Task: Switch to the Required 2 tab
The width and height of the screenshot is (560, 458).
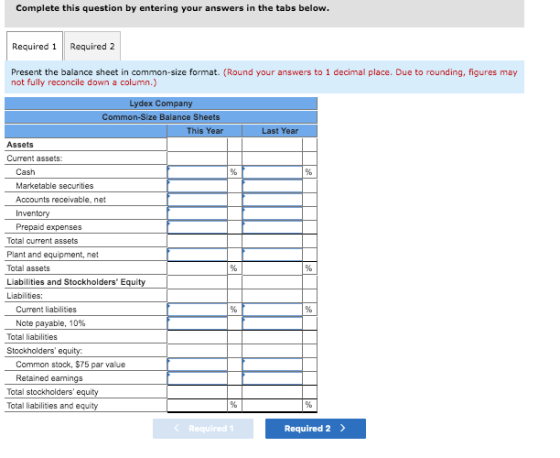Action: (x=92, y=46)
